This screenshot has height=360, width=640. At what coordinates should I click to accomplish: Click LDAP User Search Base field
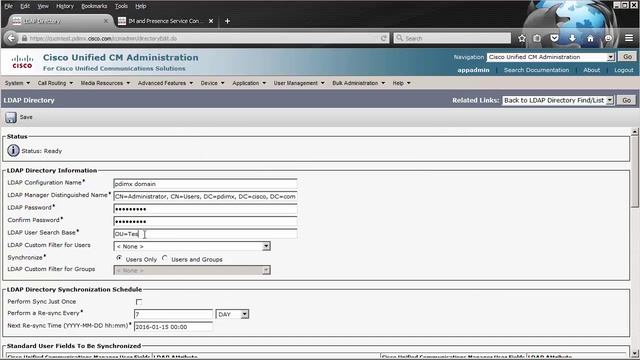tap(205, 234)
